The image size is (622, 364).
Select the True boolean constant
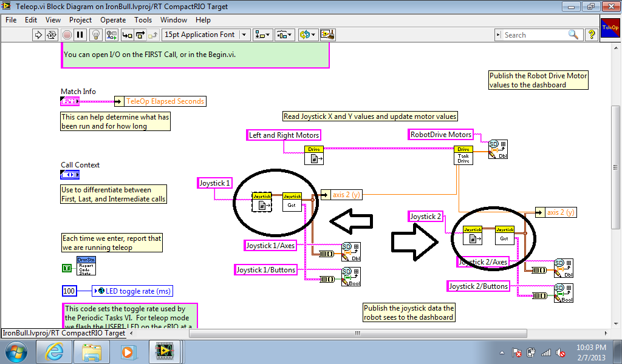coord(67,268)
